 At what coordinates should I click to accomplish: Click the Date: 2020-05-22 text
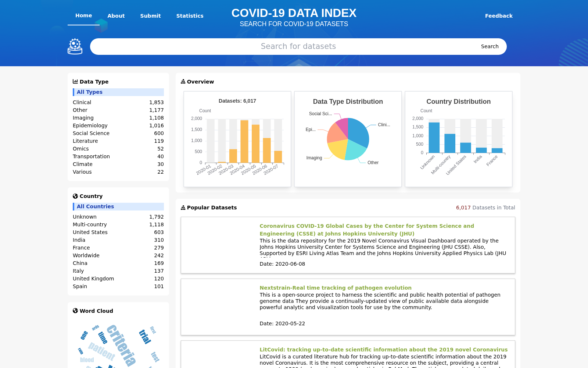tap(282, 323)
